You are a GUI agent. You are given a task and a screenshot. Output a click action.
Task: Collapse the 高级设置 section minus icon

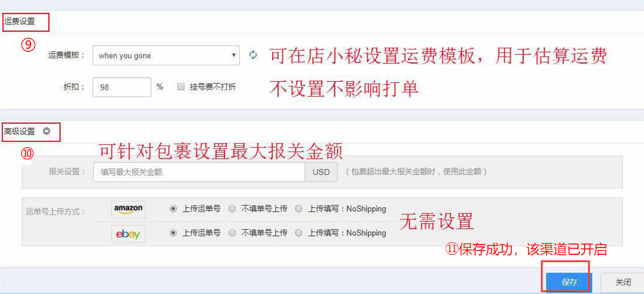pos(46,131)
